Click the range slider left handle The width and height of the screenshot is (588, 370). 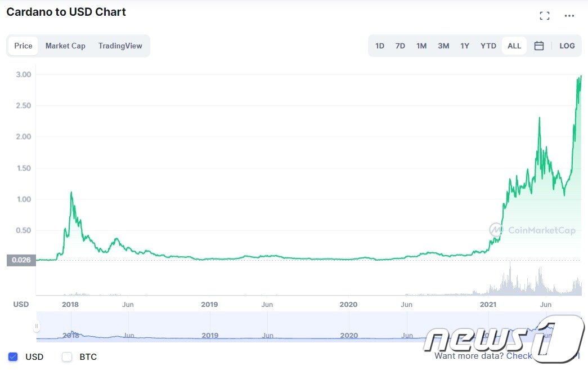click(x=37, y=326)
